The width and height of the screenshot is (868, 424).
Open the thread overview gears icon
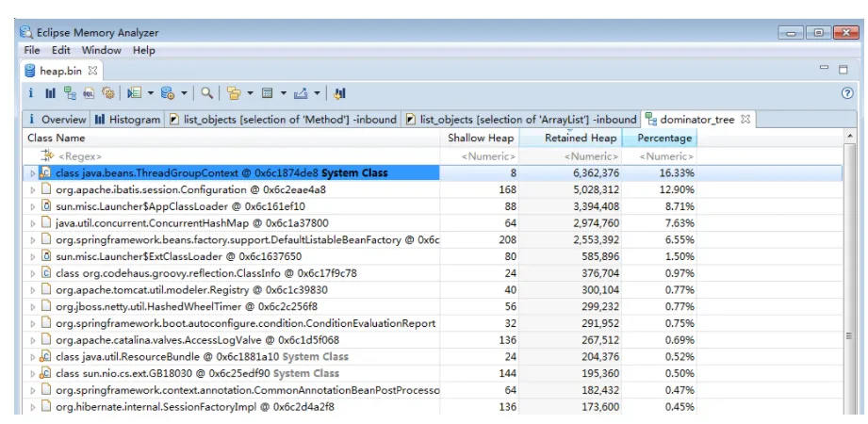point(108,93)
